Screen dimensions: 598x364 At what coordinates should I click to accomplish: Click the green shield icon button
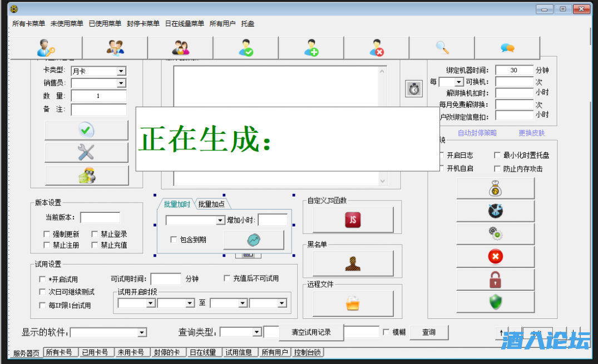click(x=495, y=302)
